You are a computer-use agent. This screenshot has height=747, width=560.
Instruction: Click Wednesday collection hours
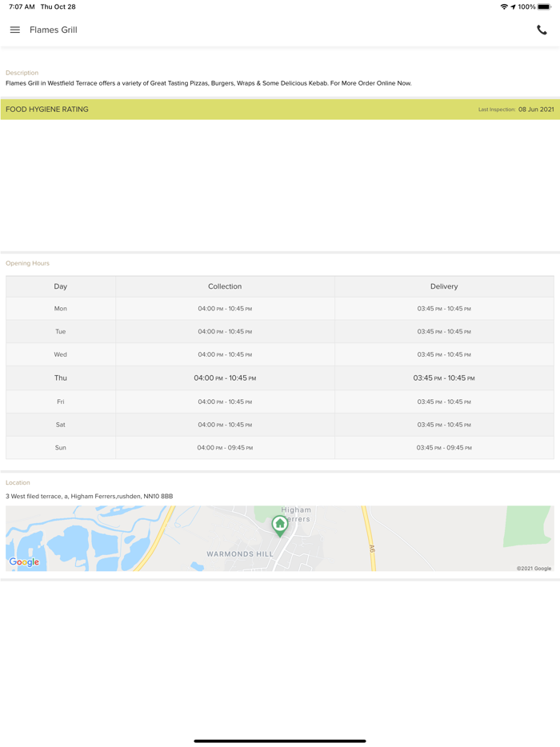(225, 354)
